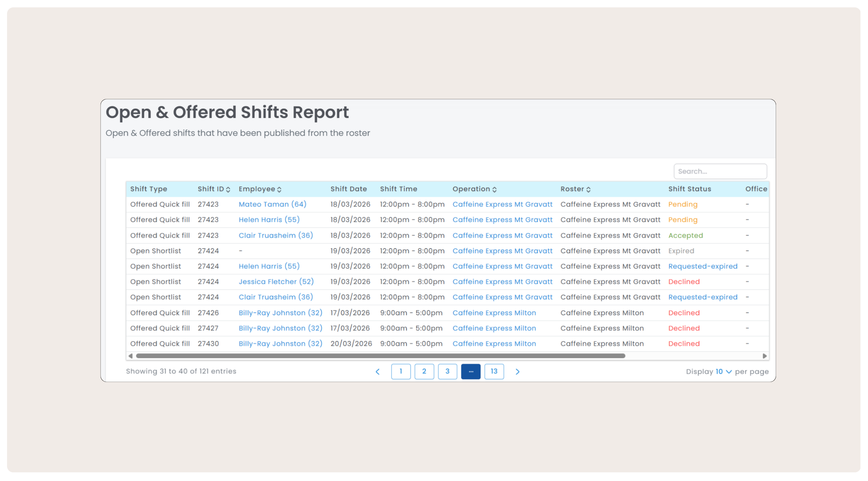This screenshot has height=481, width=868.
Task: Go to previous page arrow
Action: (377, 371)
